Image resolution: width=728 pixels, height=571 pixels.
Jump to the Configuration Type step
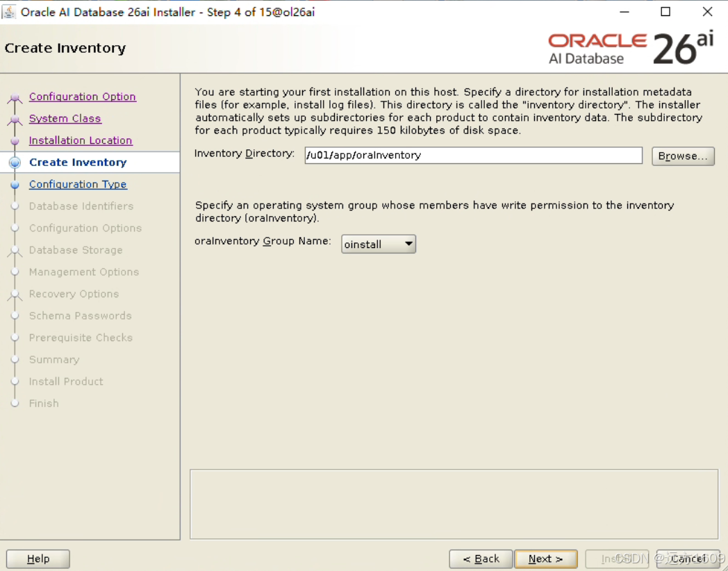[78, 184]
